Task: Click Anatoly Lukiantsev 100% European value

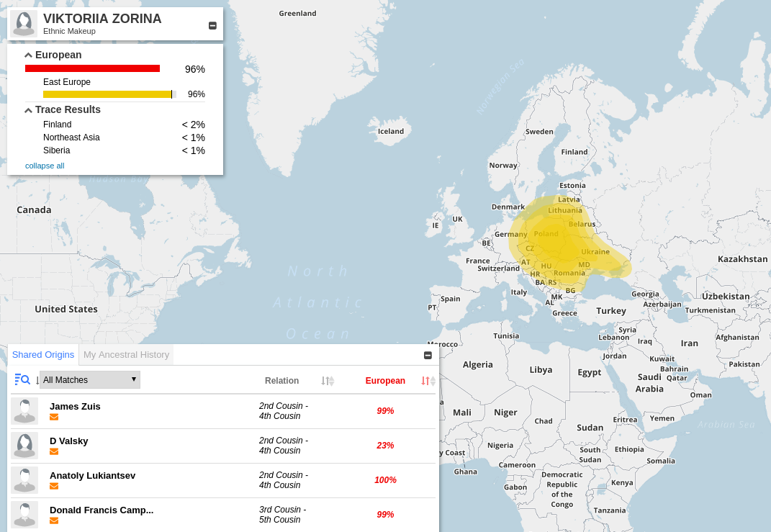Action: (386, 480)
